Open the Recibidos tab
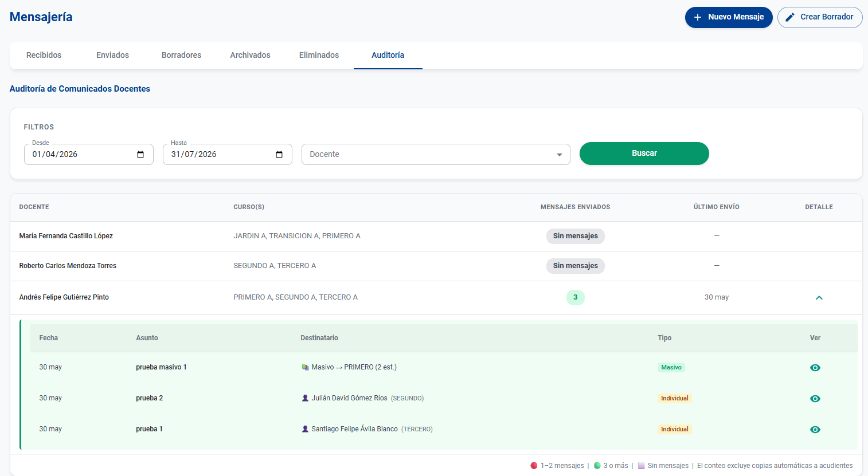868x476 pixels. coord(44,55)
